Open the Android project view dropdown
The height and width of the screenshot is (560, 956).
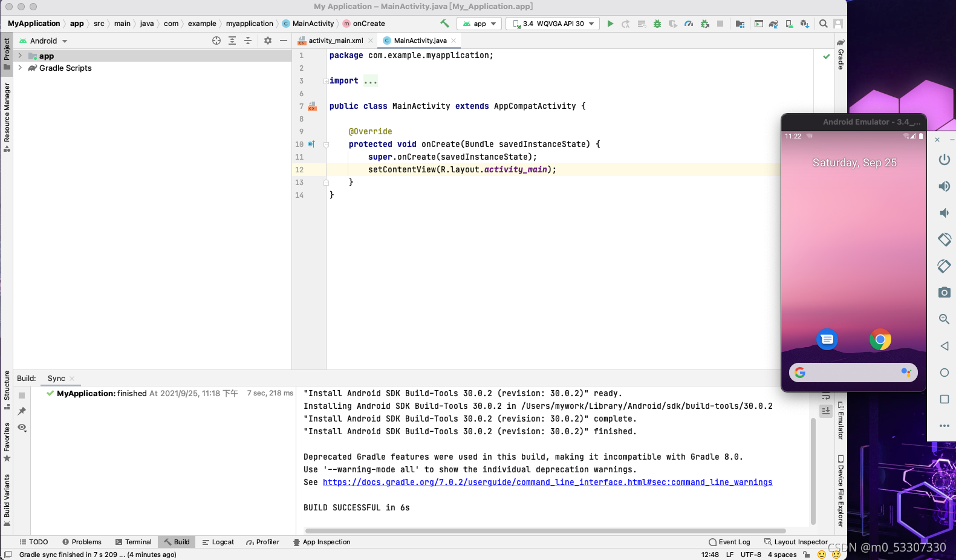pos(43,41)
